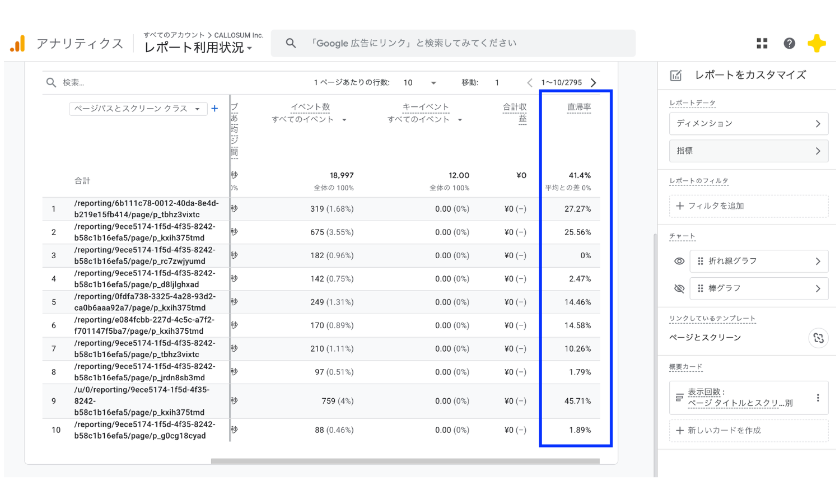Open the レポート利用状況 property dropdown
This screenshot has width=840, height=504.
click(x=199, y=48)
